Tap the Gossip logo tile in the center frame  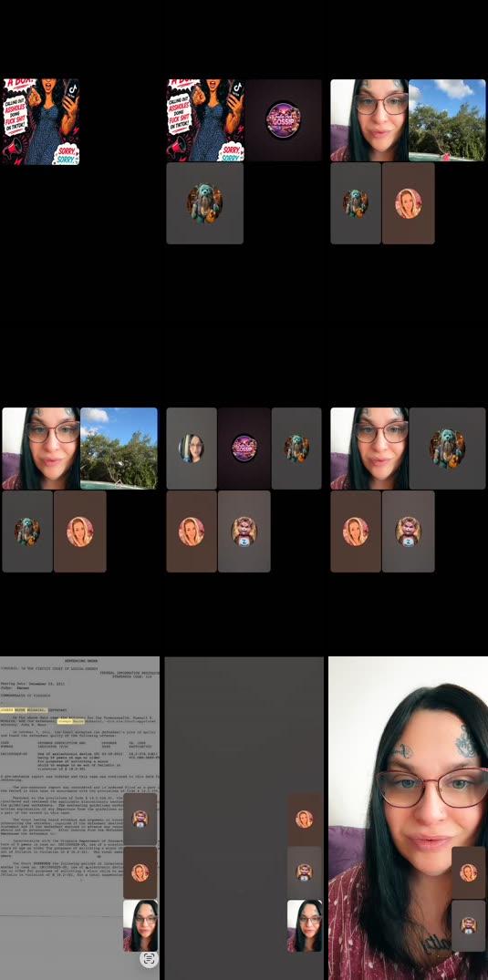(244, 449)
